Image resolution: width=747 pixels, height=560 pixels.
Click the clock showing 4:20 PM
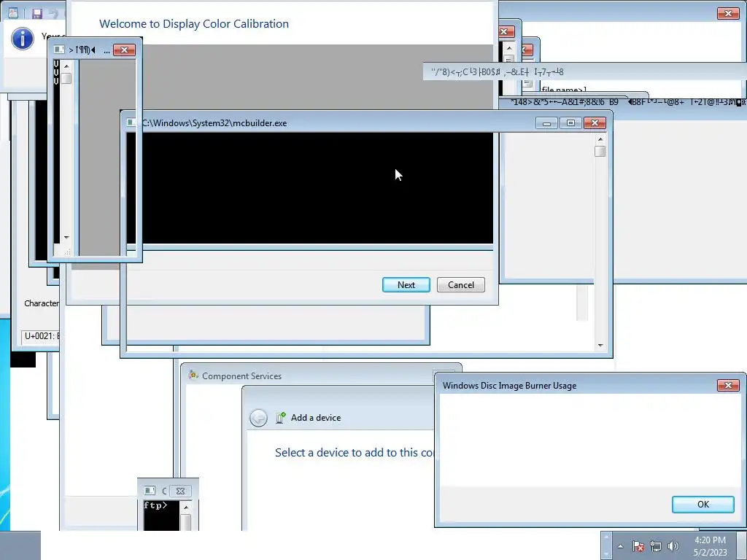pos(710,540)
